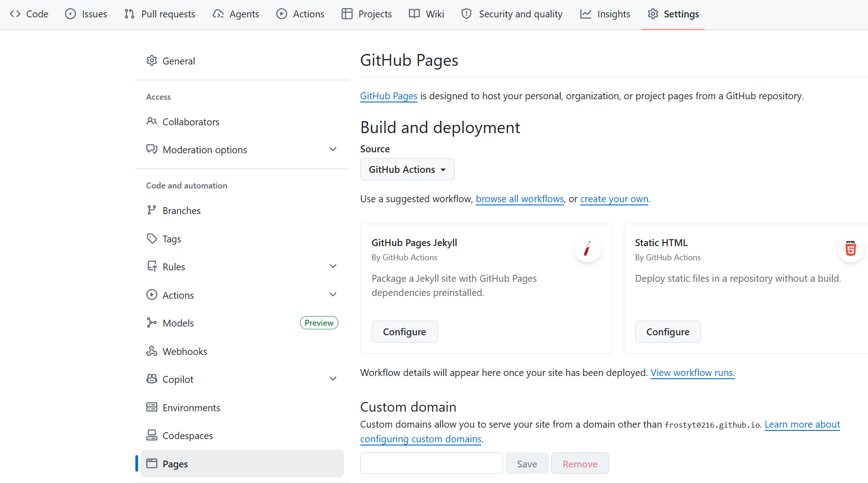Expand the Rules section chevron

tap(333, 266)
